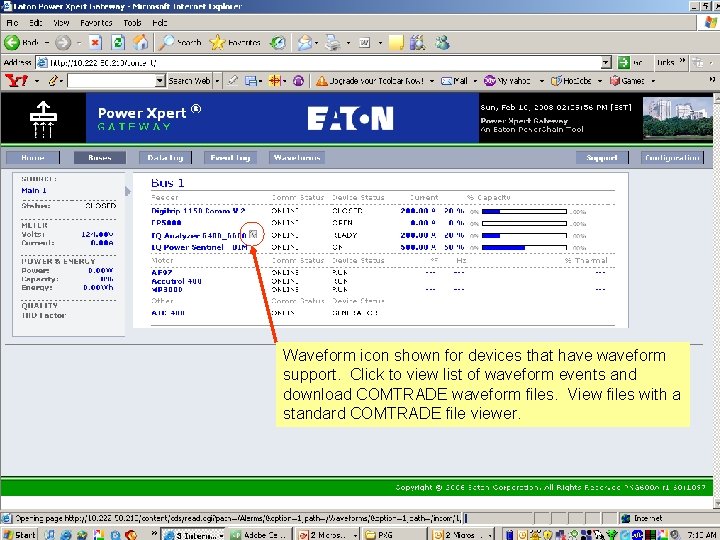Viewport: 720px width, 540px height.
Task: Open the Support page button
Action: point(602,158)
